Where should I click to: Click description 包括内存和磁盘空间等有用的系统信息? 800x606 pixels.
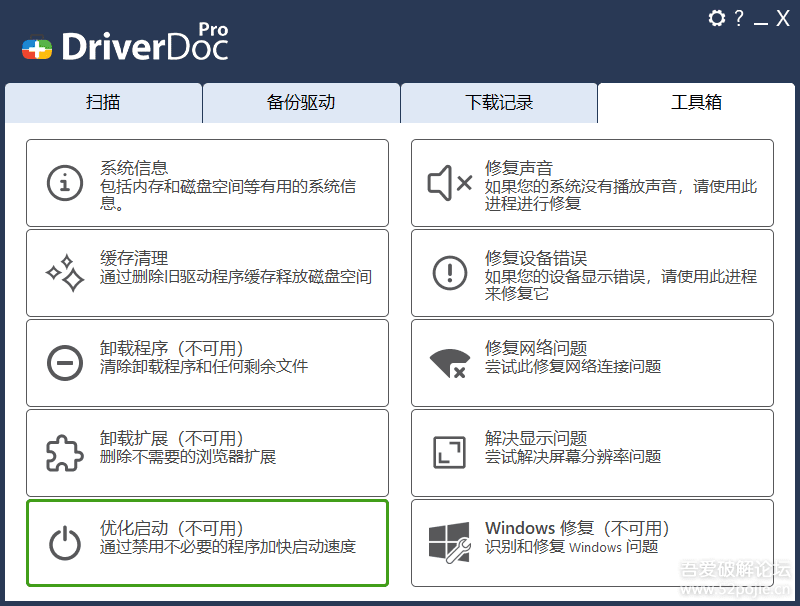pyautogui.click(x=228, y=195)
